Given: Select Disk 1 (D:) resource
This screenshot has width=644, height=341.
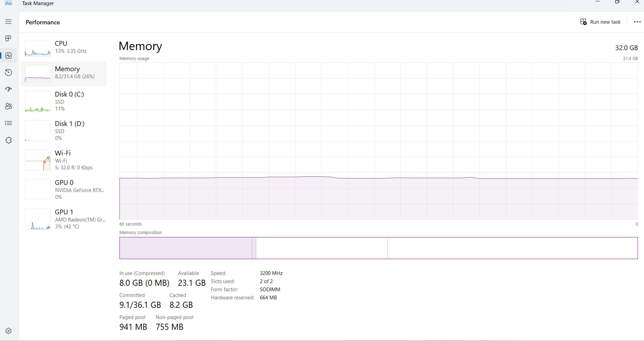Looking at the screenshot, I should pos(64,131).
